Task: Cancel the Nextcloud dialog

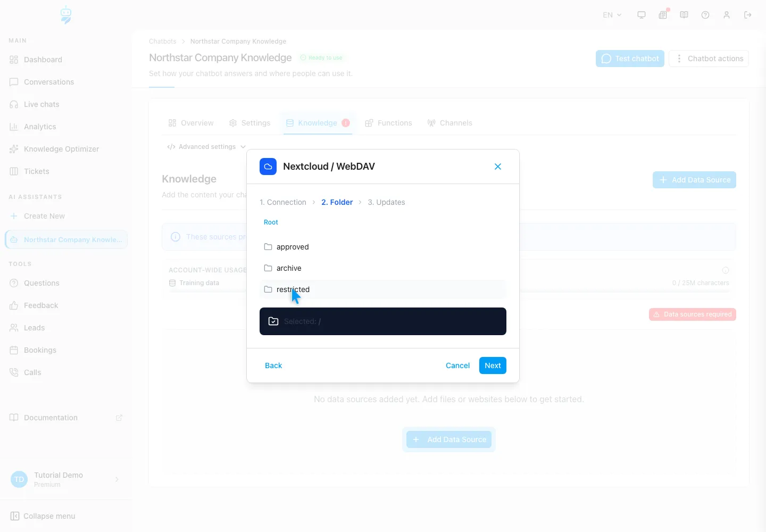Action: tap(457, 365)
